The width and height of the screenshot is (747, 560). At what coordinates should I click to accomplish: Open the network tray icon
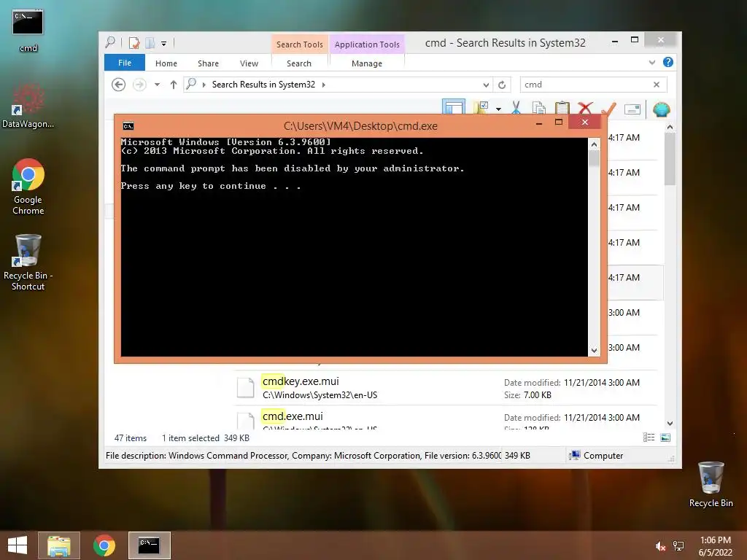coord(678,546)
